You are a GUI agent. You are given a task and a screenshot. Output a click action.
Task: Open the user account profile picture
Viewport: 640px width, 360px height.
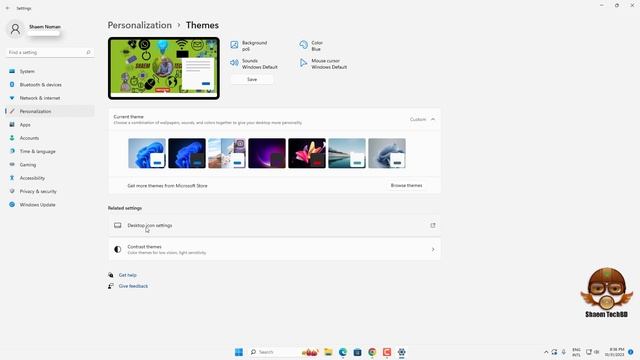click(15, 29)
